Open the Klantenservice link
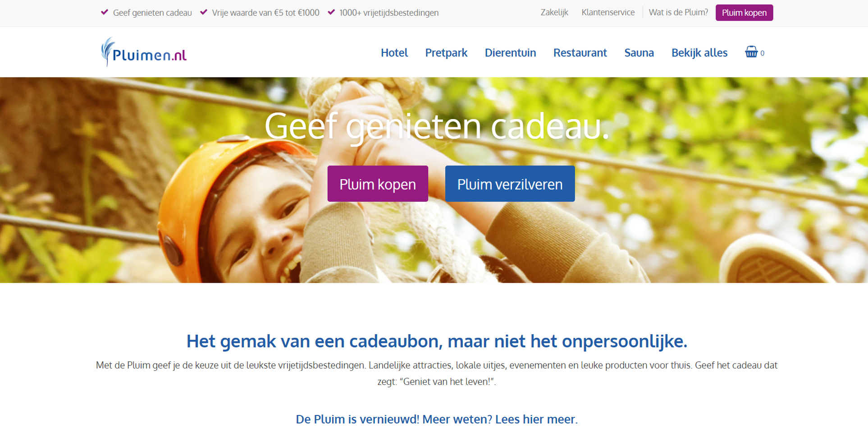Image resolution: width=868 pixels, height=434 pixels. (x=608, y=13)
